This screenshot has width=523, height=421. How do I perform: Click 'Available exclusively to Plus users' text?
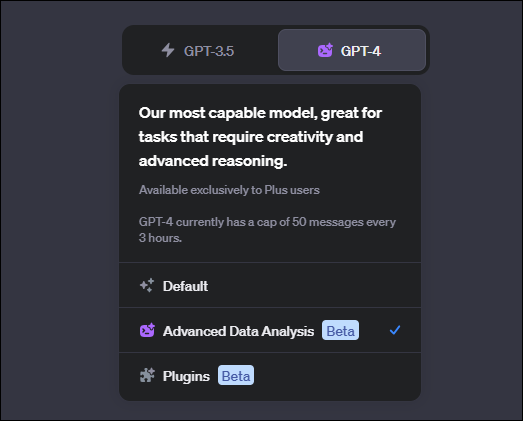pyautogui.click(x=229, y=190)
